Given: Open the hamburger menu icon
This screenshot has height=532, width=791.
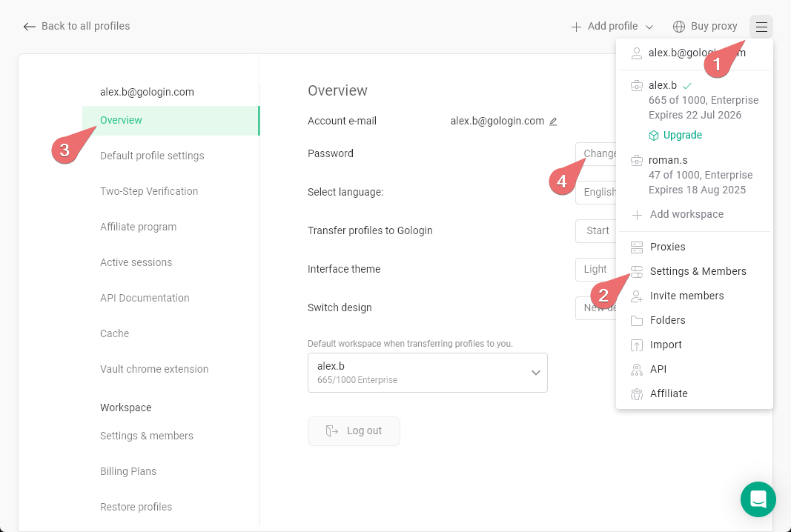Looking at the screenshot, I should click(761, 27).
